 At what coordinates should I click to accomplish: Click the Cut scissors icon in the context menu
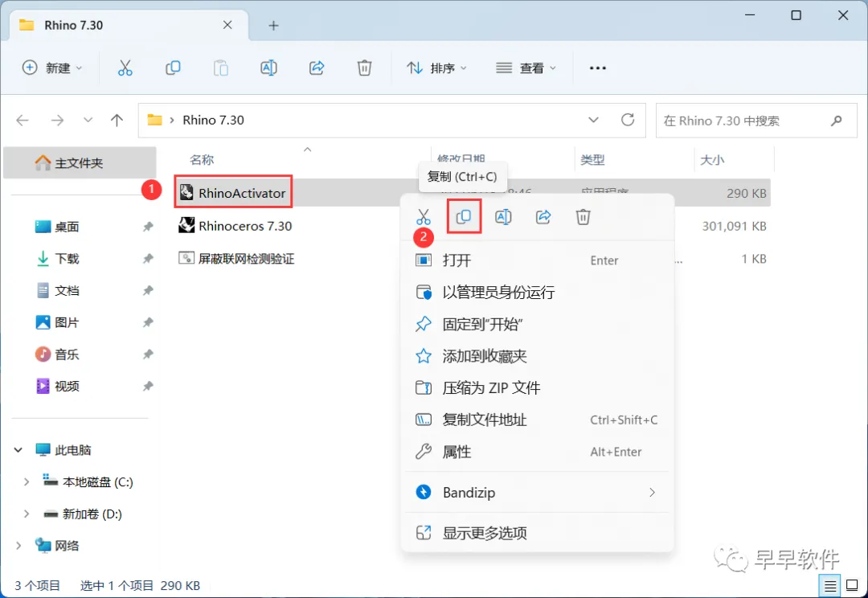tap(424, 216)
